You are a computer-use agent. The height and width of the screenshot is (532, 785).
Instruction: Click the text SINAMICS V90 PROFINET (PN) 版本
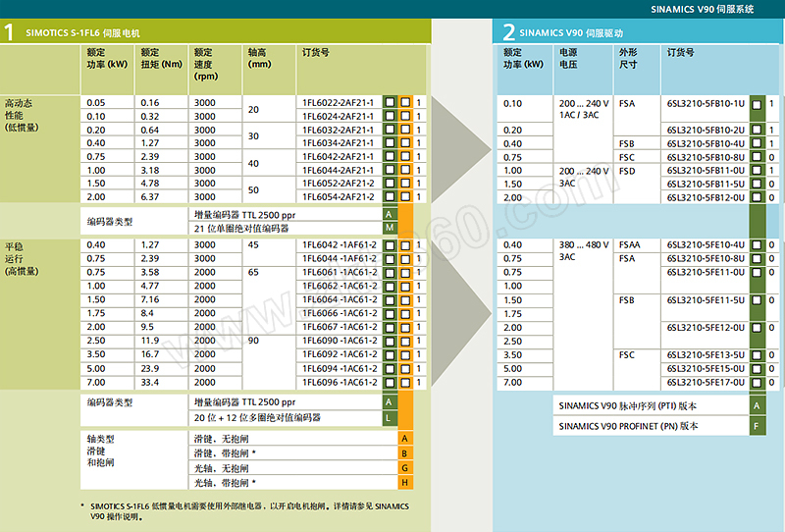click(628, 426)
